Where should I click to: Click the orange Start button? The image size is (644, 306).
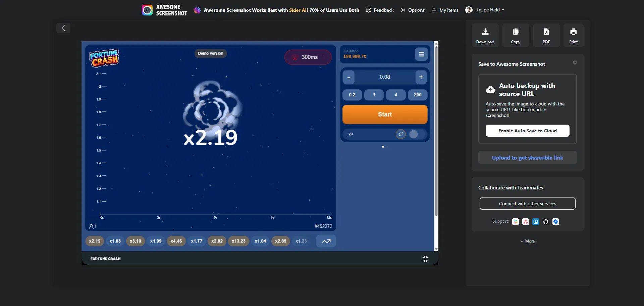pos(385,114)
